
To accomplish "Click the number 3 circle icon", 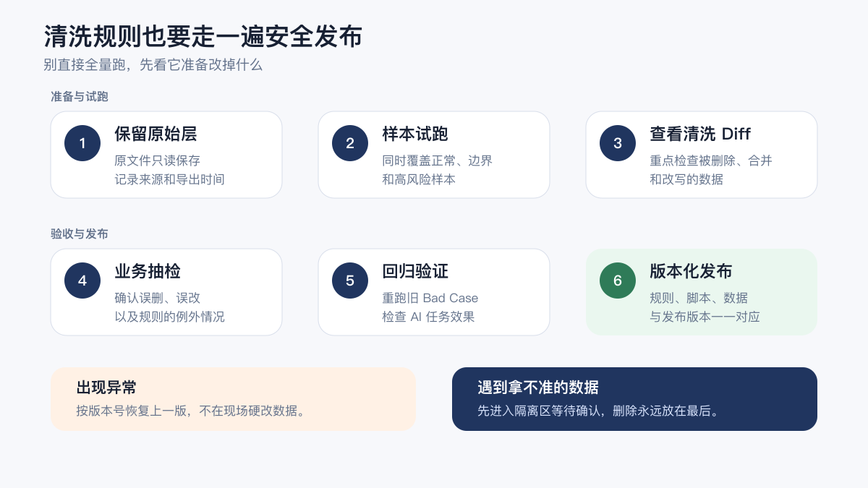I will click(x=618, y=143).
